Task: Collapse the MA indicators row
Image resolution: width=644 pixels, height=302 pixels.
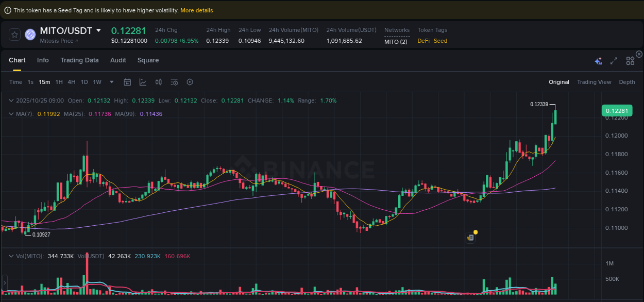Action: [11, 114]
